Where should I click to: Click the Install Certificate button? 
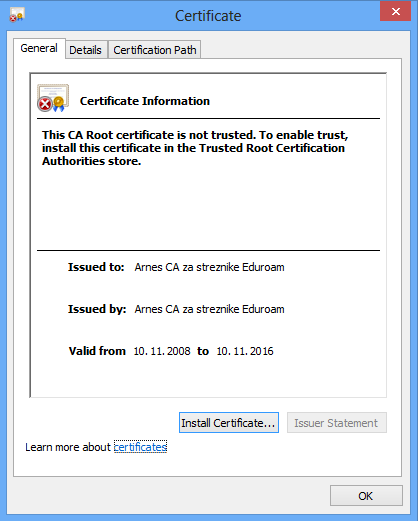(x=229, y=423)
